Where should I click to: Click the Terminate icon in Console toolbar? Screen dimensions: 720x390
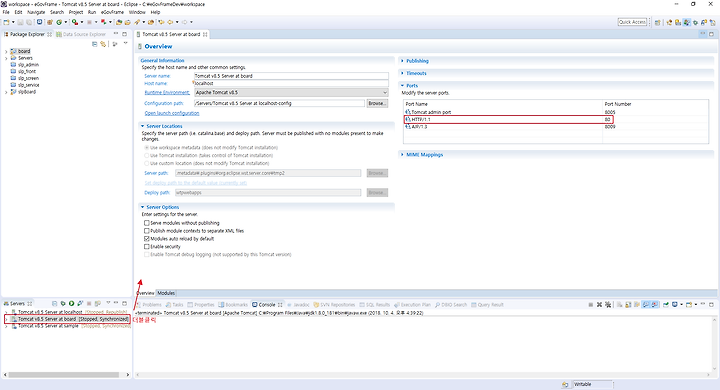coord(591,305)
